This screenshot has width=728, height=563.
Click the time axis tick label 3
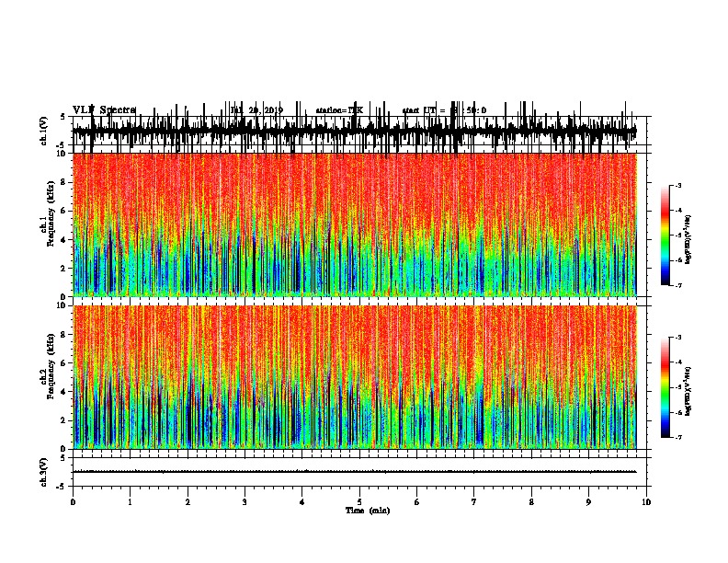245,502
